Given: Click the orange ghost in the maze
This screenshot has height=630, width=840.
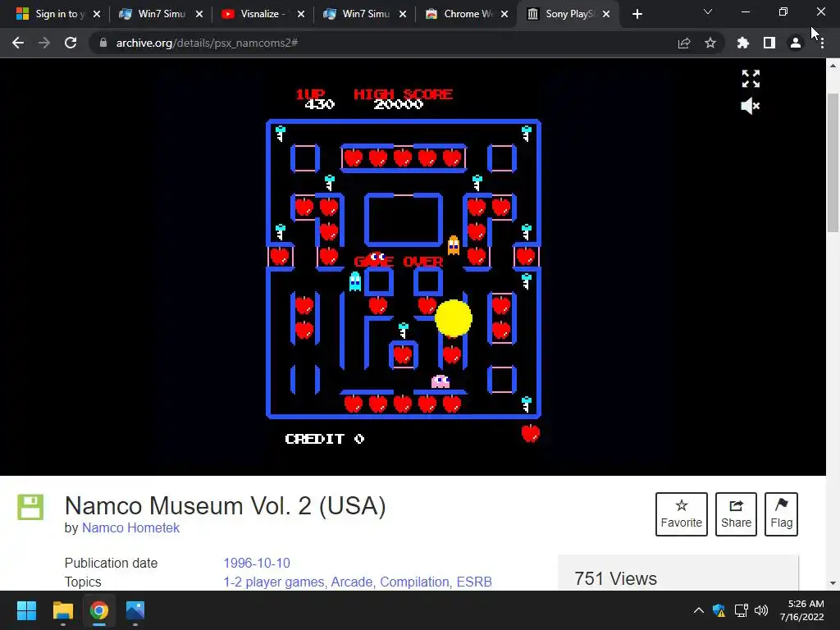Looking at the screenshot, I should pos(453,244).
